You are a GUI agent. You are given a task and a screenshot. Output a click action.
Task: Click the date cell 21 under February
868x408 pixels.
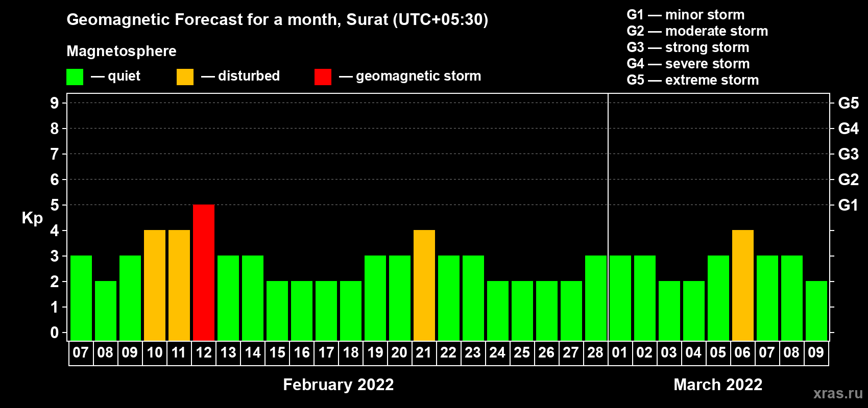(x=424, y=353)
